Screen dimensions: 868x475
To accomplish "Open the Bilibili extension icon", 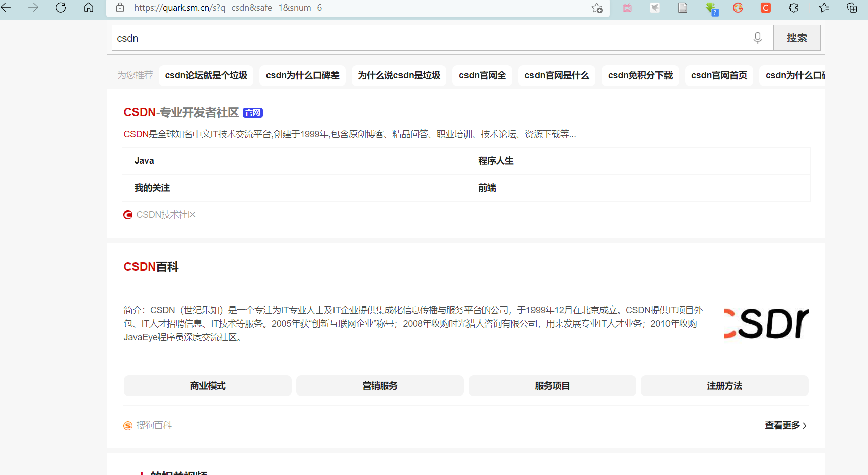I will (x=627, y=8).
